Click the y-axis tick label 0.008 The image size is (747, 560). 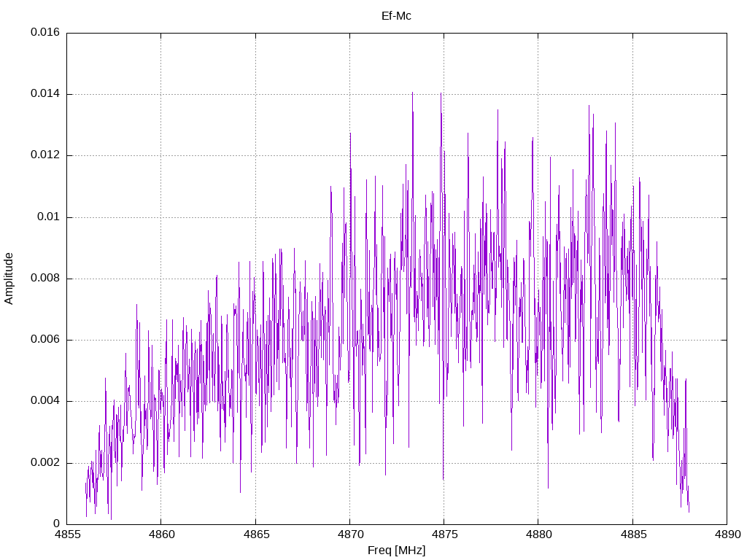[x=45, y=279]
